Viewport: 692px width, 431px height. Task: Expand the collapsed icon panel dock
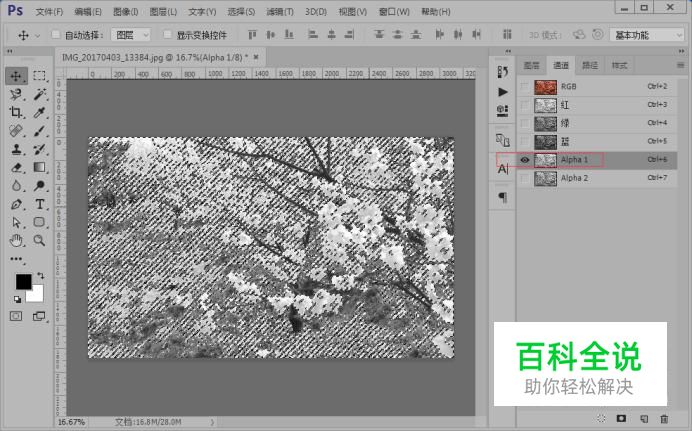[508, 52]
